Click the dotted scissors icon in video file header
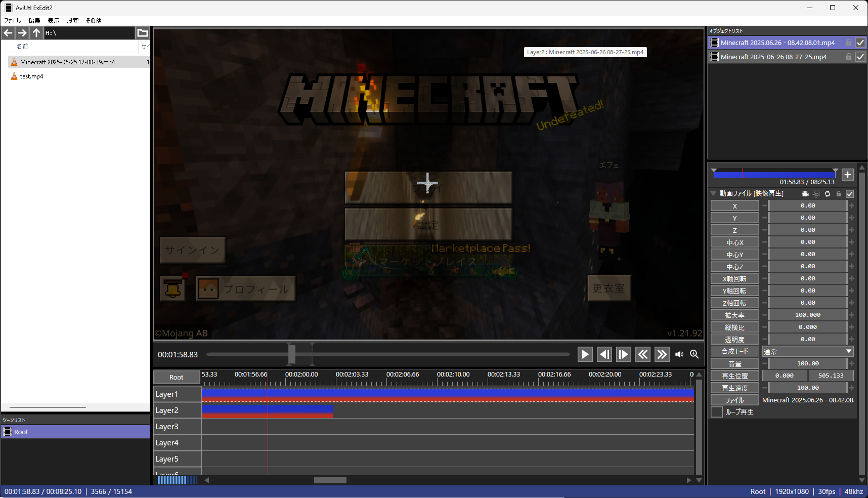868x498 pixels. click(x=816, y=194)
